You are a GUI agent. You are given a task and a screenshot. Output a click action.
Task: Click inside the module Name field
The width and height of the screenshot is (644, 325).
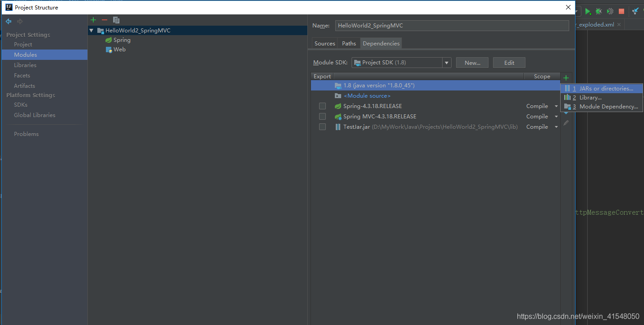[452, 26]
